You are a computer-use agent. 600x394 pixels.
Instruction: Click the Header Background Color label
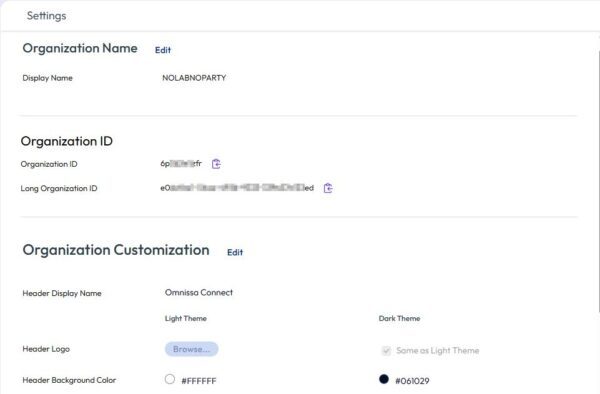tap(69, 380)
